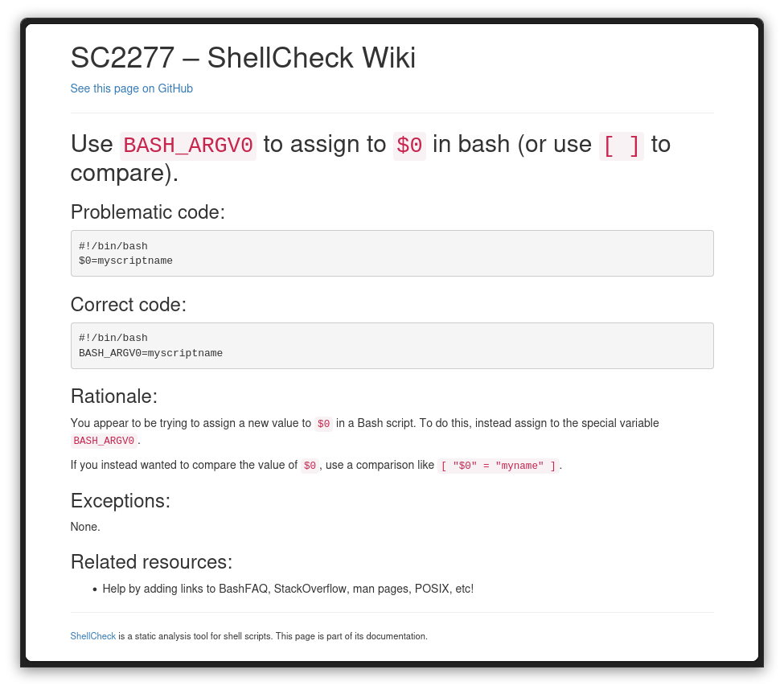Click the Problematic code heading
This screenshot has height=690, width=784.
click(148, 212)
